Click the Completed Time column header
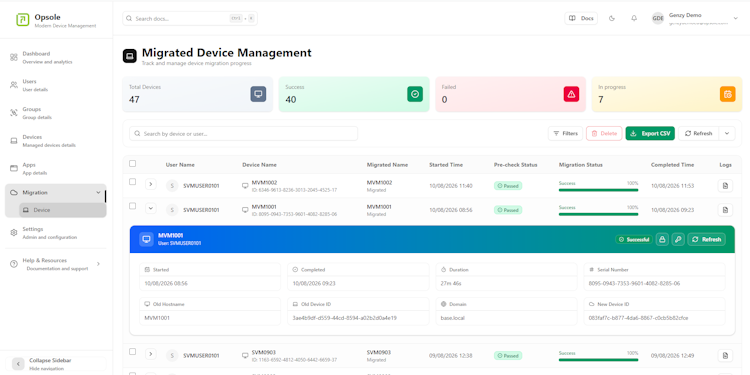This screenshot has height=375, width=750. (x=672, y=165)
